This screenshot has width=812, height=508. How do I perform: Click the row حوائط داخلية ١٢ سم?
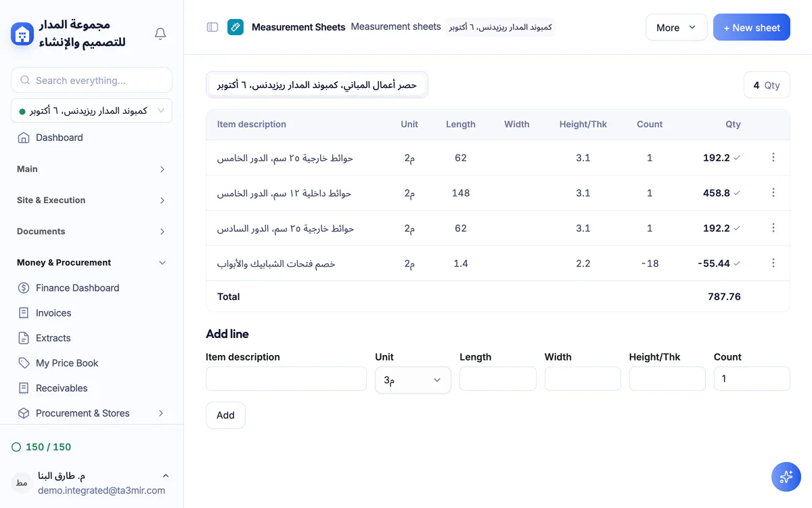point(498,193)
